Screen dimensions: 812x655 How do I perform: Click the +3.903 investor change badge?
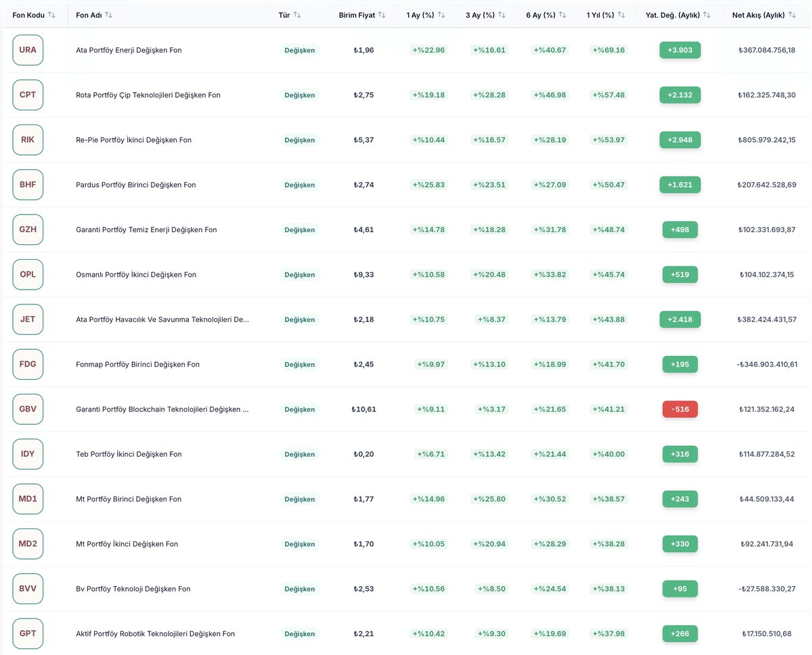point(680,50)
